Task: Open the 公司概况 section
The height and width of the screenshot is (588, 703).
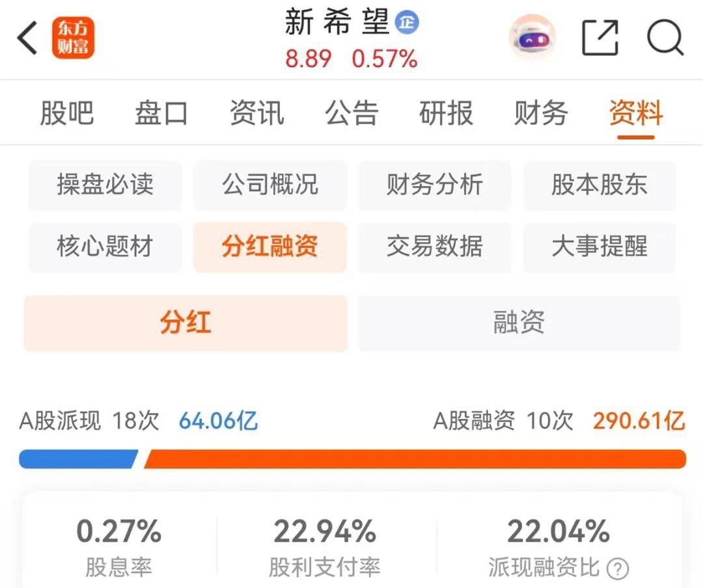Action: tap(269, 185)
